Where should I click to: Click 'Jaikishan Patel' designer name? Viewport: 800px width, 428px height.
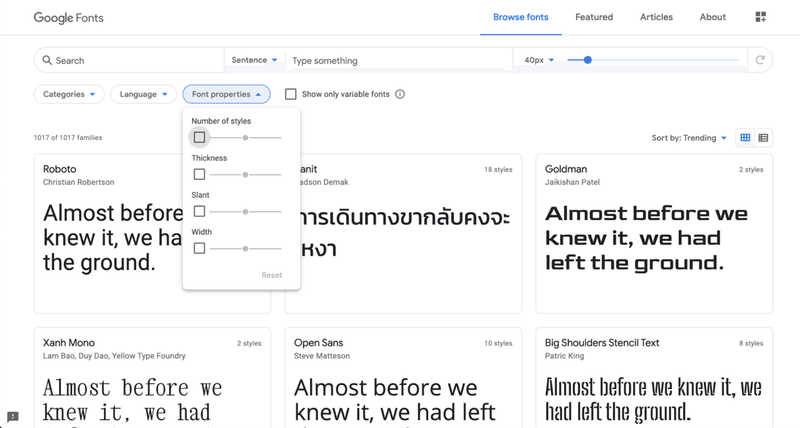click(x=572, y=182)
